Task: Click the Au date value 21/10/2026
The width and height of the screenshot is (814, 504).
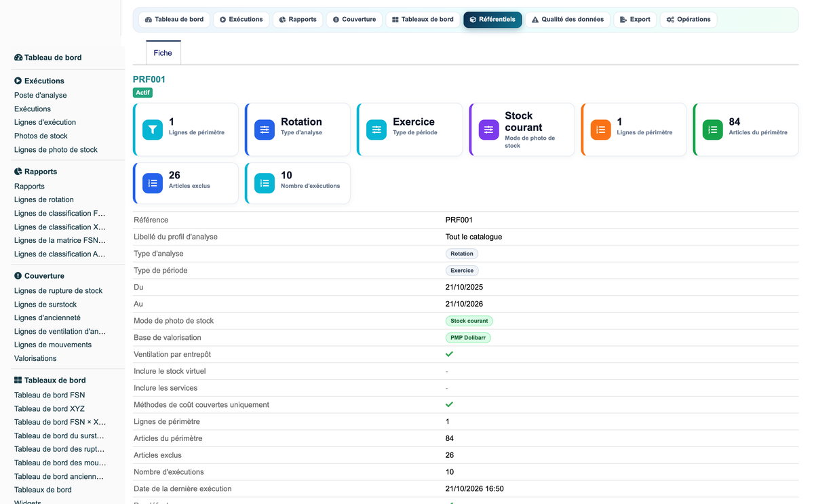Action: coord(464,304)
